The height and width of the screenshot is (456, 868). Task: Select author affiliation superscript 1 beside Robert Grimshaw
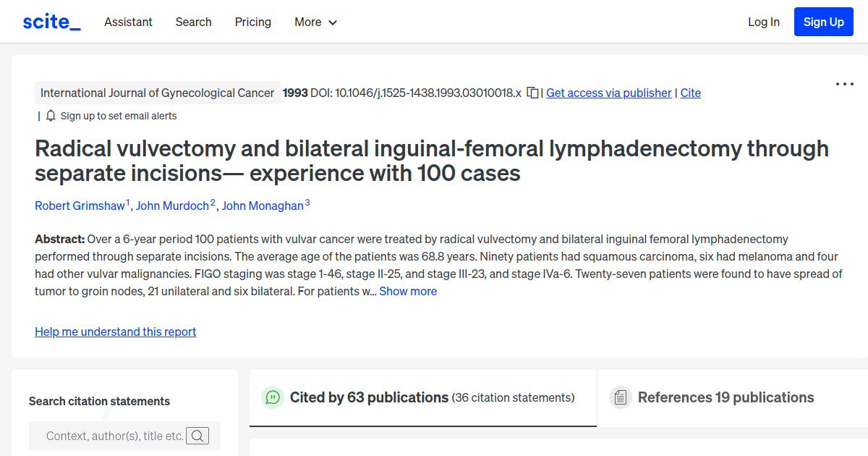(x=127, y=200)
